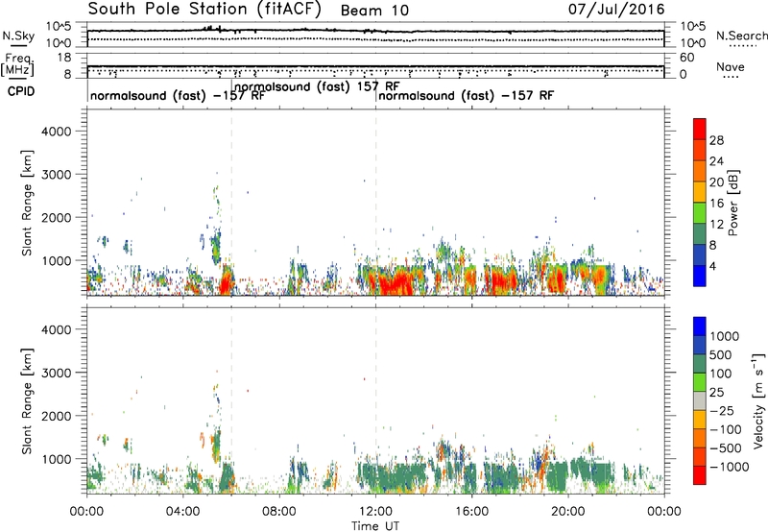Click the -1000 label on the Velocity colorbar

click(x=730, y=467)
